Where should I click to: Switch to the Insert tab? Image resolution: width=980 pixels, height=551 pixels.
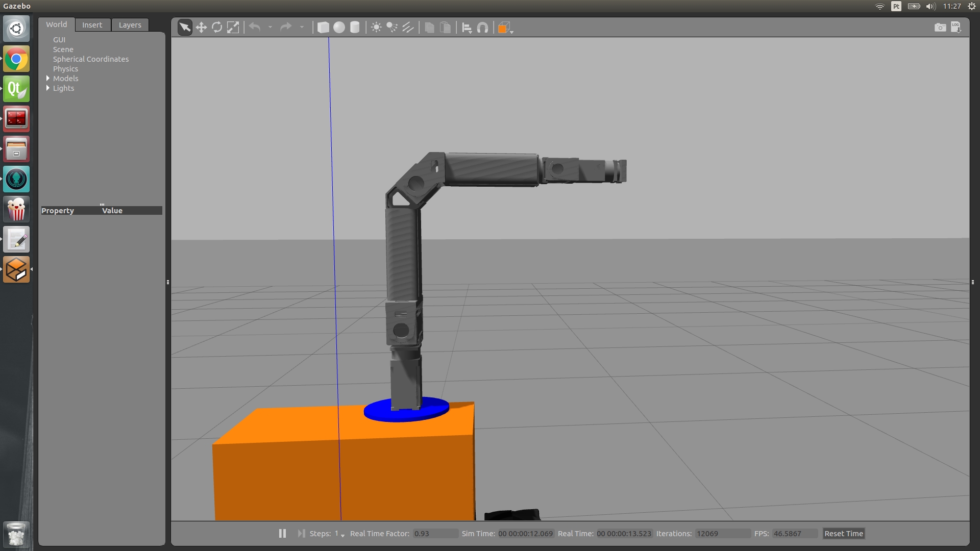point(92,25)
